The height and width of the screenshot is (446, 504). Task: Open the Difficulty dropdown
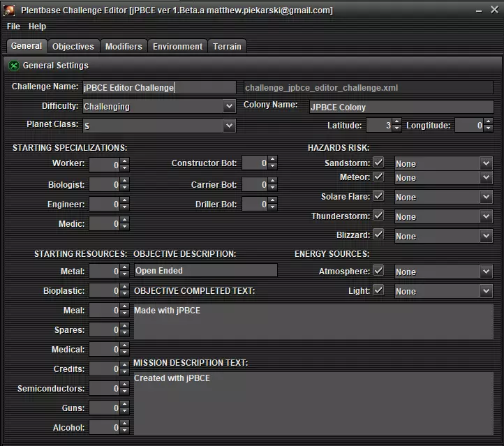[229, 107]
